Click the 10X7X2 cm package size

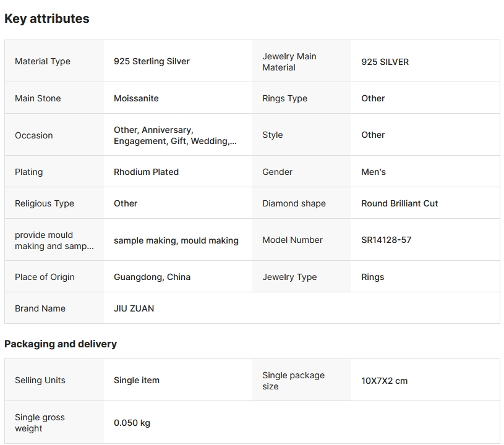click(x=384, y=381)
